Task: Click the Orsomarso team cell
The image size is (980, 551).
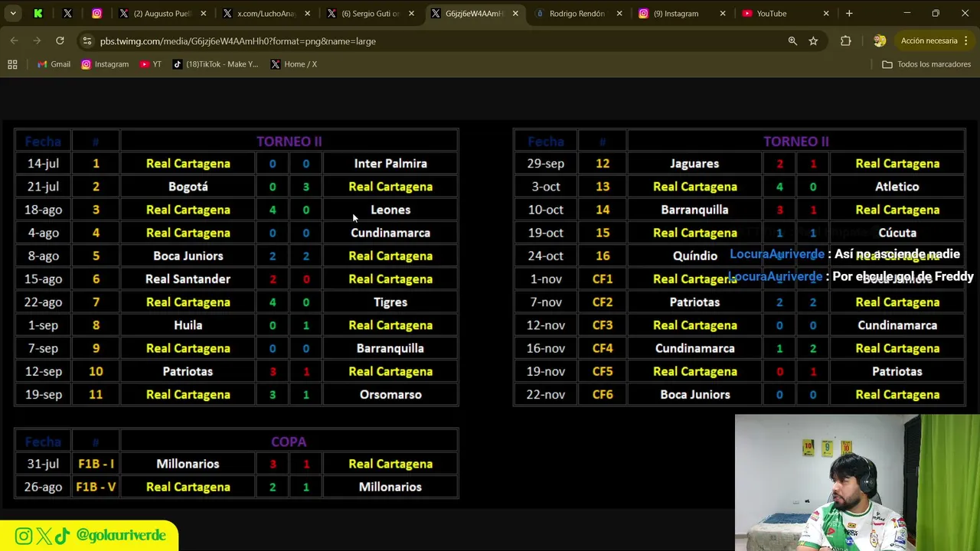Action: click(x=390, y=395)
